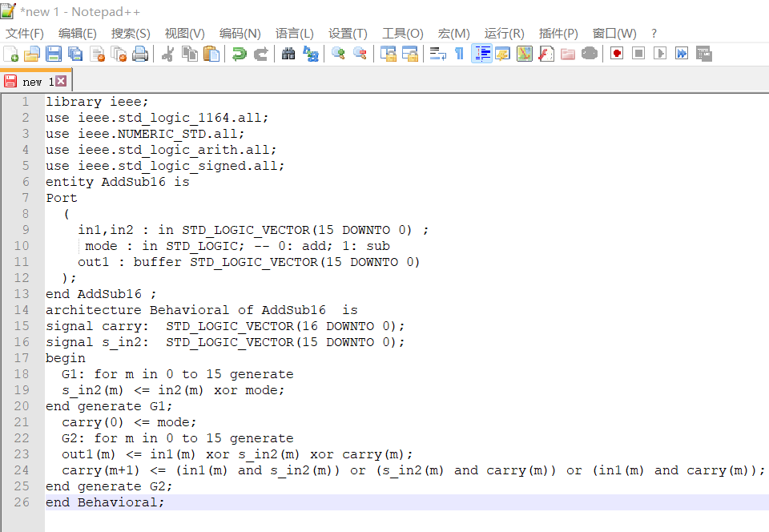This screenshot has height=532, width=769.
Task: Open the 工具(O) menu
Action: tap(403, 34)
